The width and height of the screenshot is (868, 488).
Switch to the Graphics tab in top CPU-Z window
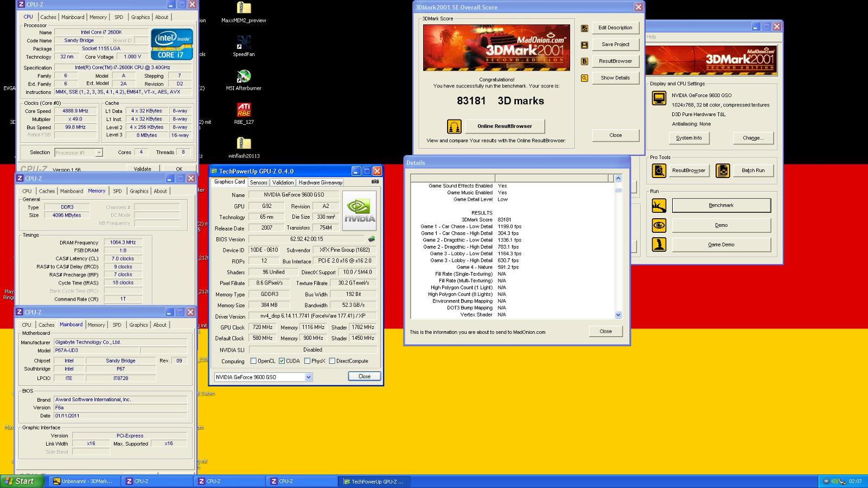(x=141, y=17)
